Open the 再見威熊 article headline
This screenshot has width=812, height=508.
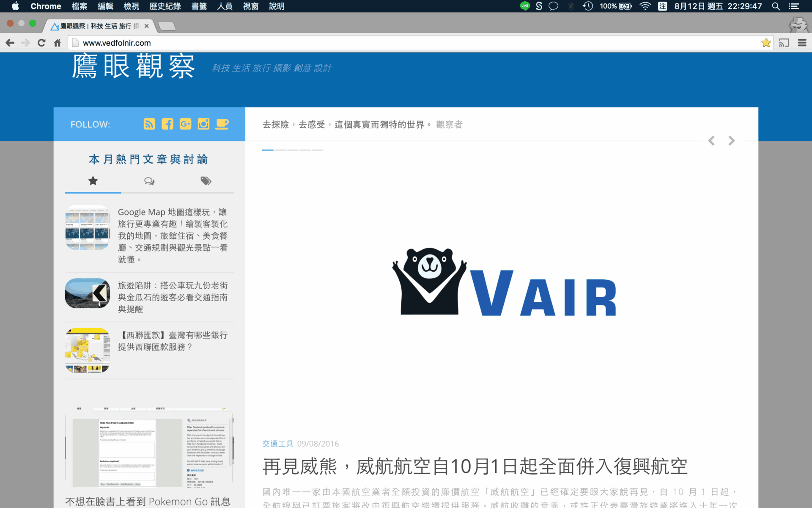click(475, 467)
